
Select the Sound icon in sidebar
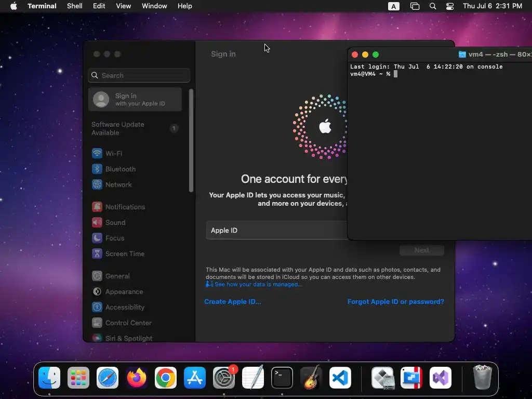(x=97, y=222)
